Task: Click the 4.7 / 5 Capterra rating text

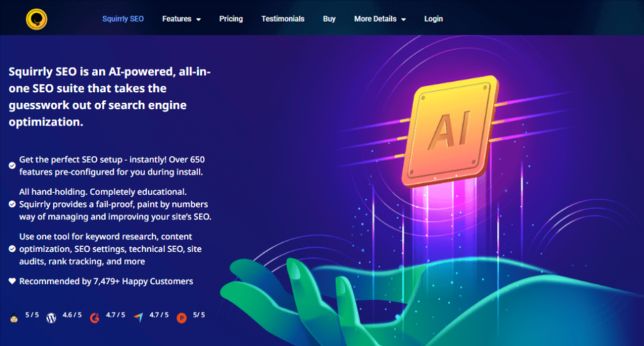Action: click(159, 315)
